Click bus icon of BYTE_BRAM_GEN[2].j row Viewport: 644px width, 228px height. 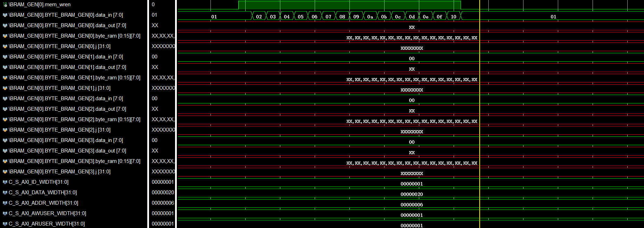(5, 130)
